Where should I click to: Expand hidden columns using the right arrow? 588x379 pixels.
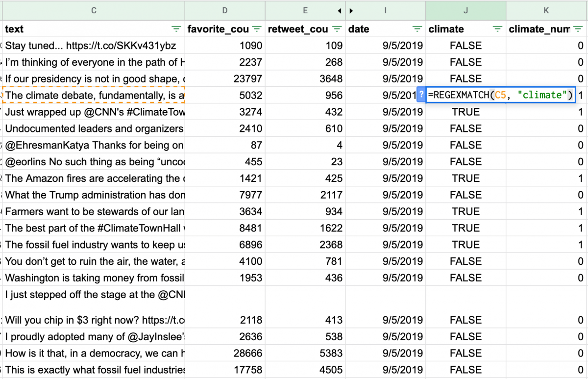tap(351, 10)
